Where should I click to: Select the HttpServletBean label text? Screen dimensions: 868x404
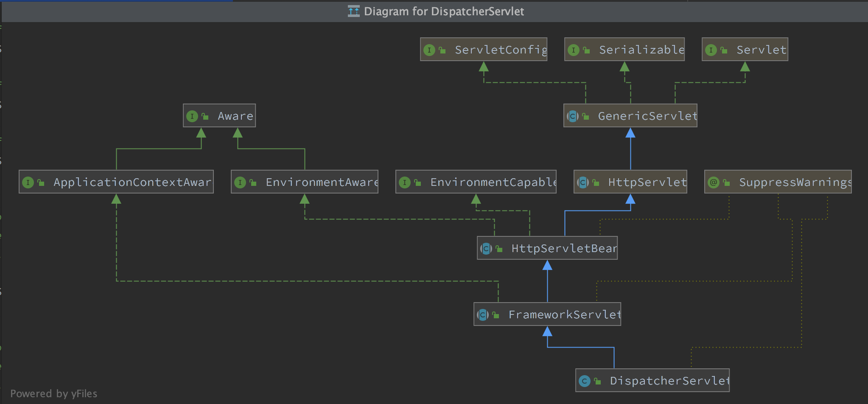click(564, 249)
